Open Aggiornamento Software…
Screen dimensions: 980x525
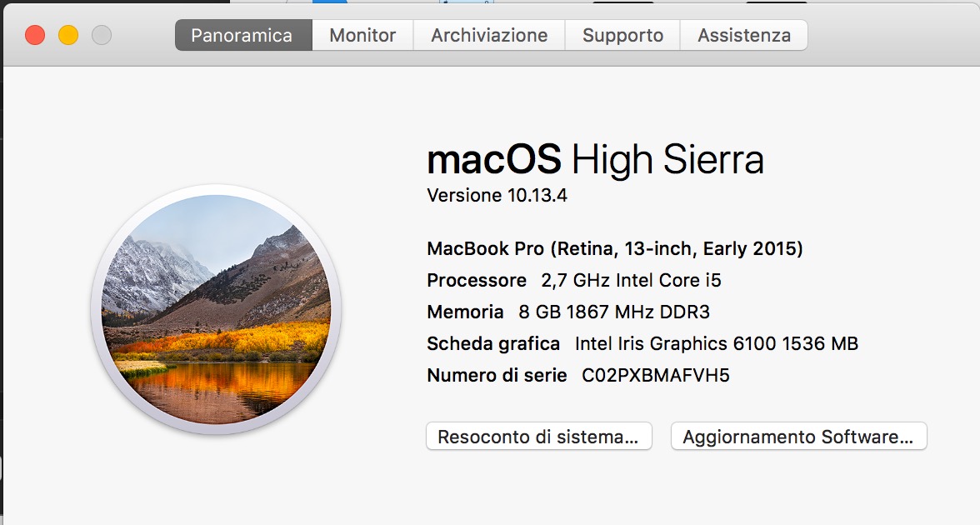pos(798,437)
